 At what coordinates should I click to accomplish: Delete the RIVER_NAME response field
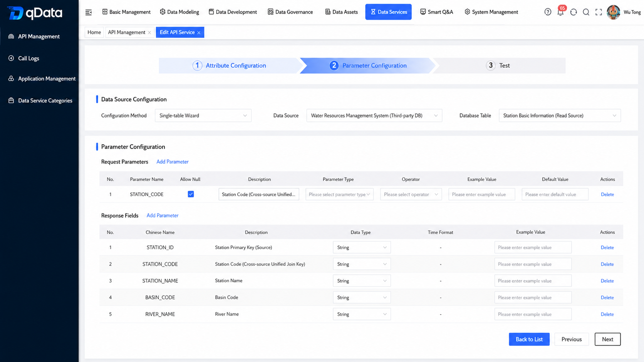click(607, 314)
